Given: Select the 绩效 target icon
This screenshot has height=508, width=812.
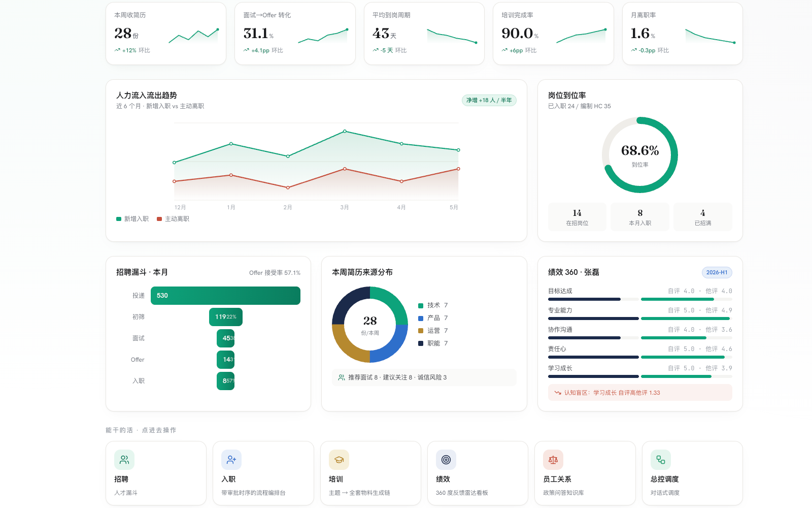Looking at the screenshot, I should coord(446,460).
